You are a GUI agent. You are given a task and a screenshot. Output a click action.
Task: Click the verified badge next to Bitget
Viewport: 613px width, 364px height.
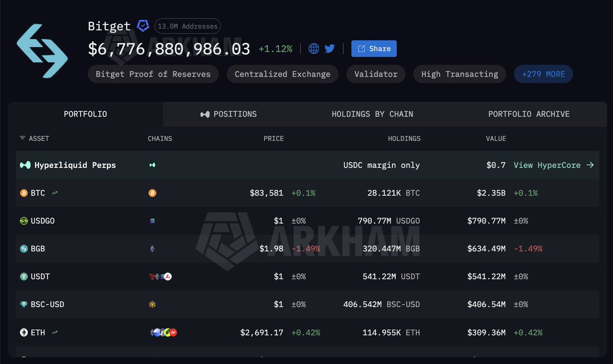pyautogui.click(x=143, y=26)
